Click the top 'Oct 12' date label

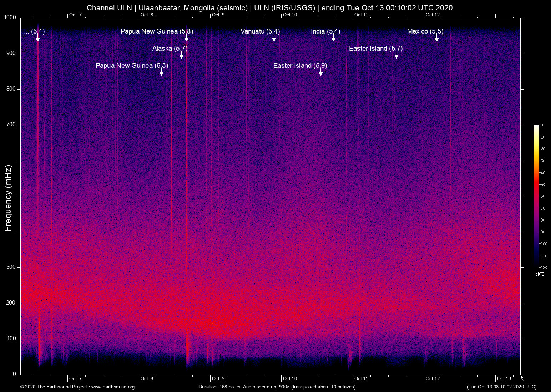coord(433,15)
